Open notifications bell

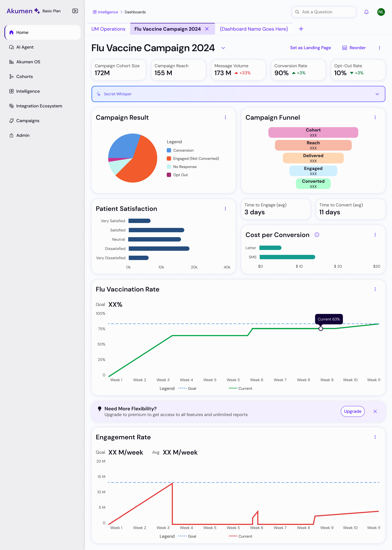point(366,12)
